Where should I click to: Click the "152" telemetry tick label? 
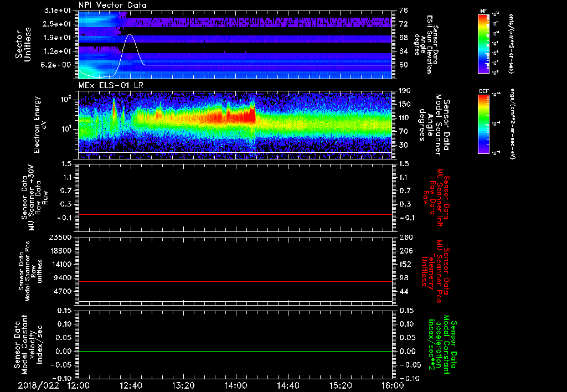click(405, 264)
